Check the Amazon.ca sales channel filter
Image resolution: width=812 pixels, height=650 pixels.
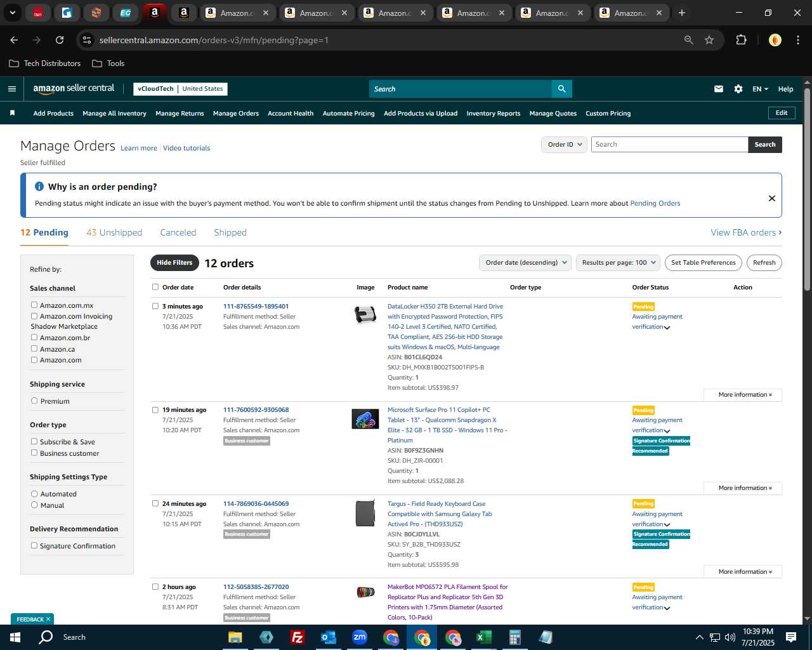click(x=34, y=349)
